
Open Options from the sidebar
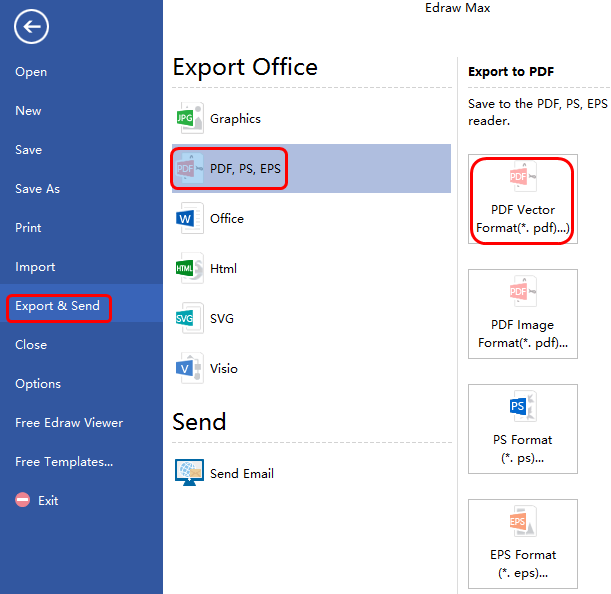coord(38,384)
